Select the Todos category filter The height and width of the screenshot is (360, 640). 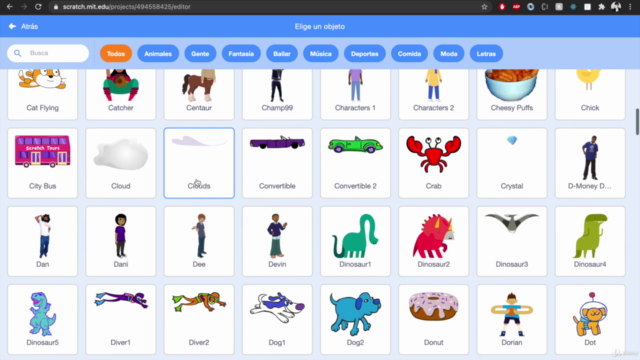point(116,53)
